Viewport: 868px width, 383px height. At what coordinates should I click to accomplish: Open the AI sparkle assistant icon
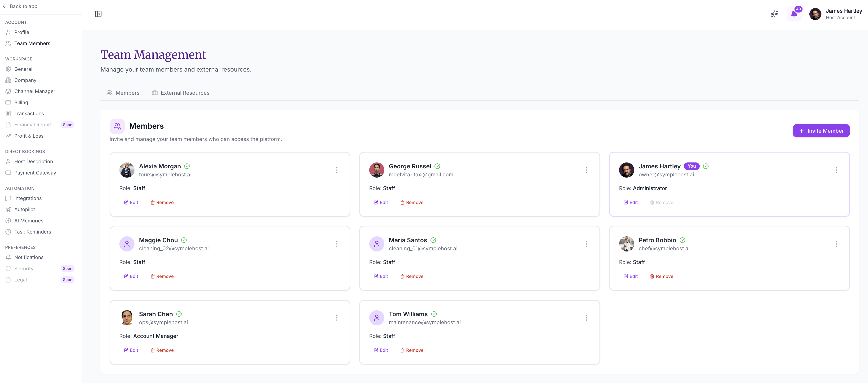pyautogui.click(x=774, y=14)
